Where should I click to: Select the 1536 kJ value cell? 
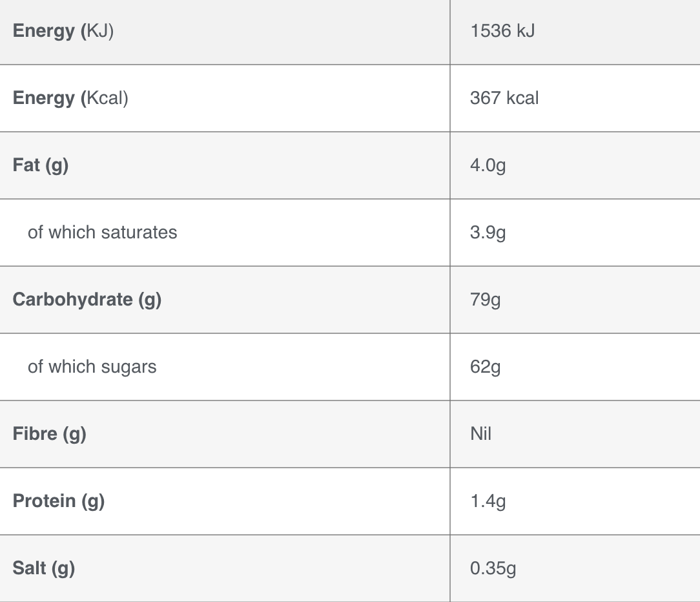(502, 31)
